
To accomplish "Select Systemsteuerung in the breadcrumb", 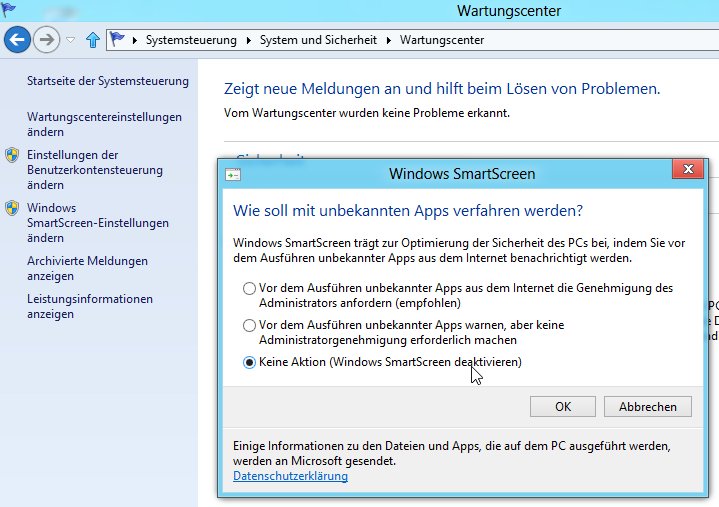I will tap(191, 40).
